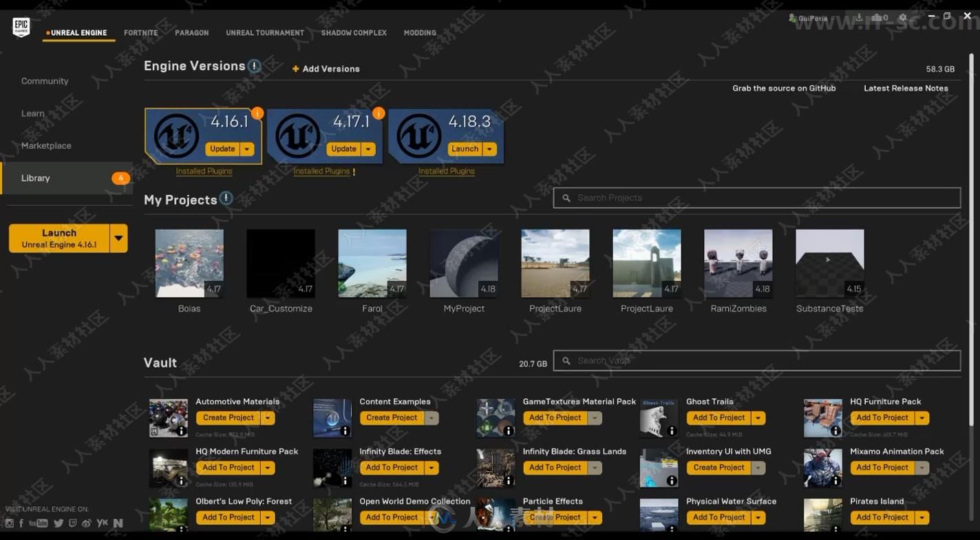The image size is (980, 540).
Task: Click Launch on engine version 4.18.3
Action: 465,149
